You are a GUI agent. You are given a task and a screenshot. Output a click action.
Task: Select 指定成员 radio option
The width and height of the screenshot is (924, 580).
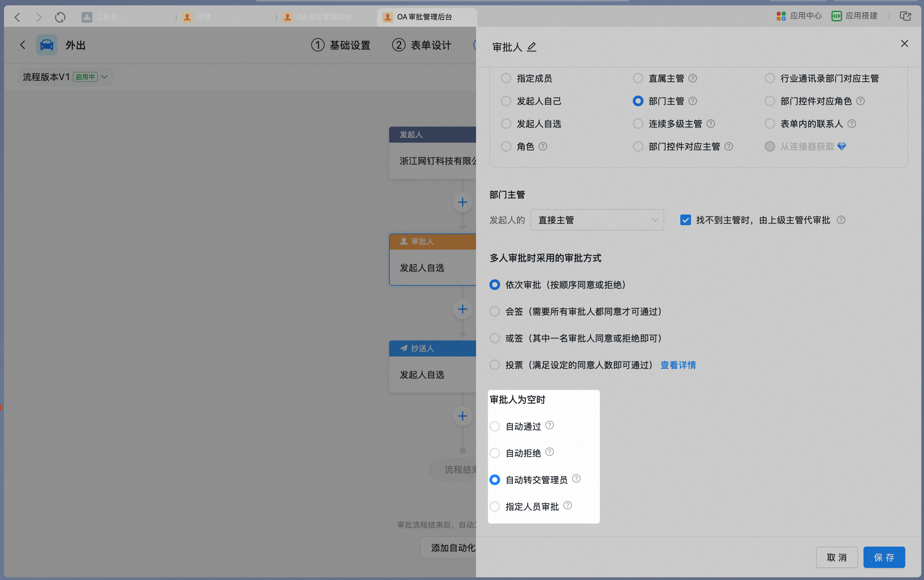(x=506, y=78)
